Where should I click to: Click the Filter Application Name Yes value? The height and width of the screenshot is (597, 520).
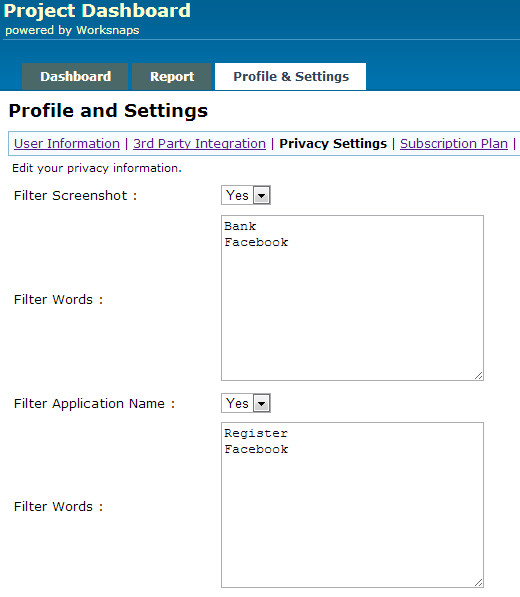[237, 403]
